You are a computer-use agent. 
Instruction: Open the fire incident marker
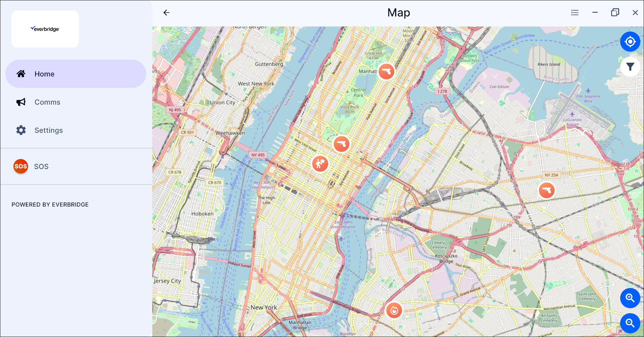pyautogui.click(x=394, y=310)
